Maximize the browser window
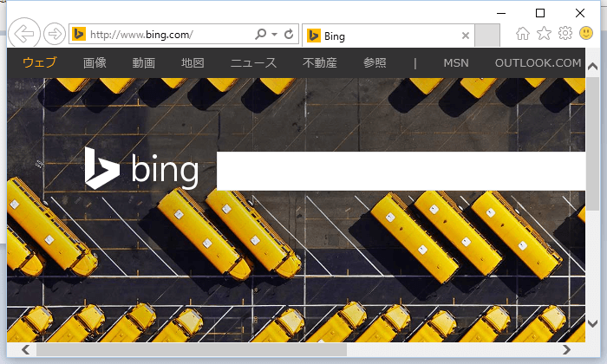The width and height of the screenshot is (607, 364). pyautogui.click(x=540, y=13)
